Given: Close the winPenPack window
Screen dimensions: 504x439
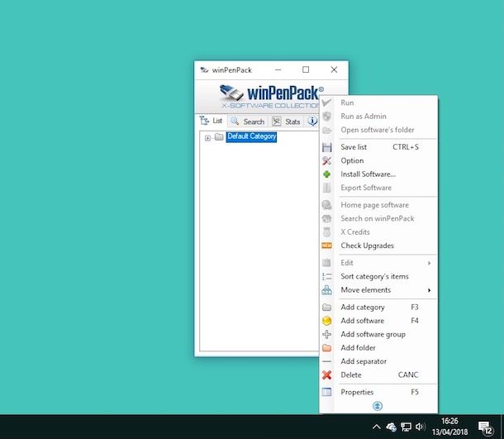Looking at the screenshot, I should pos(334,69).
